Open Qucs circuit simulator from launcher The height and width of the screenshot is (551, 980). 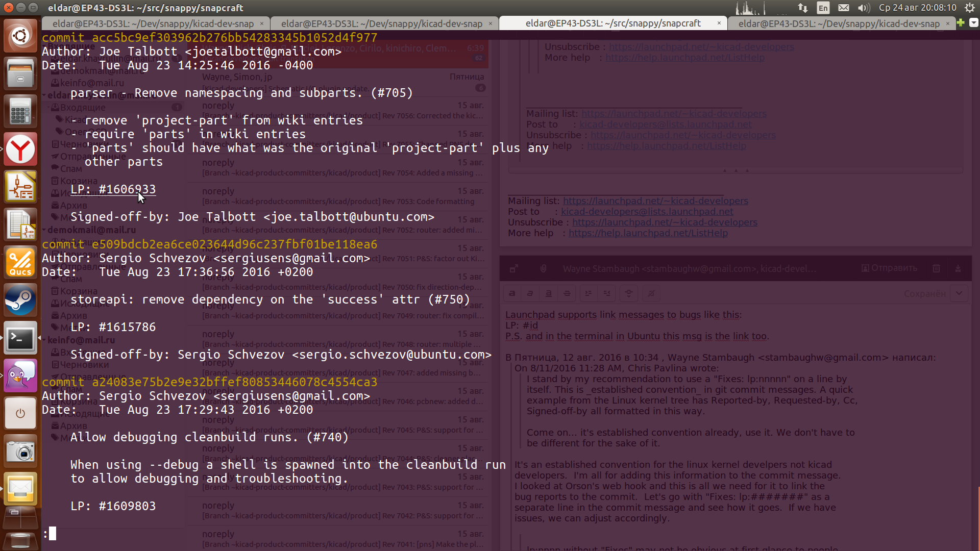coord(20,263)
